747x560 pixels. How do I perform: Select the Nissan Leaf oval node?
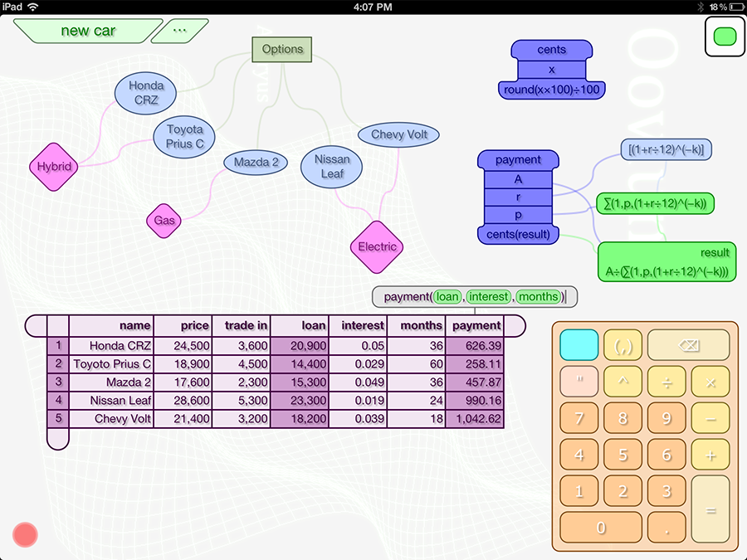click(331, 167)
